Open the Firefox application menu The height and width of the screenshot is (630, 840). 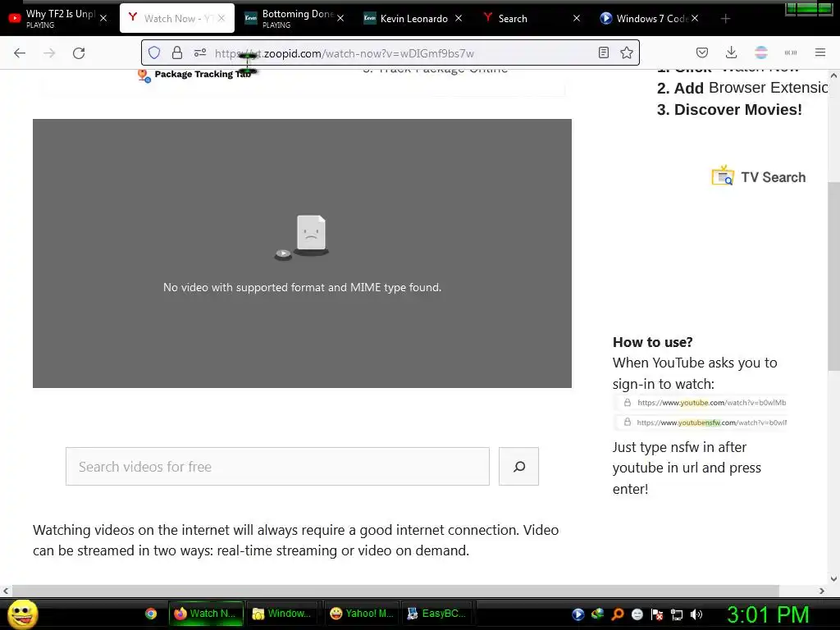820,52
